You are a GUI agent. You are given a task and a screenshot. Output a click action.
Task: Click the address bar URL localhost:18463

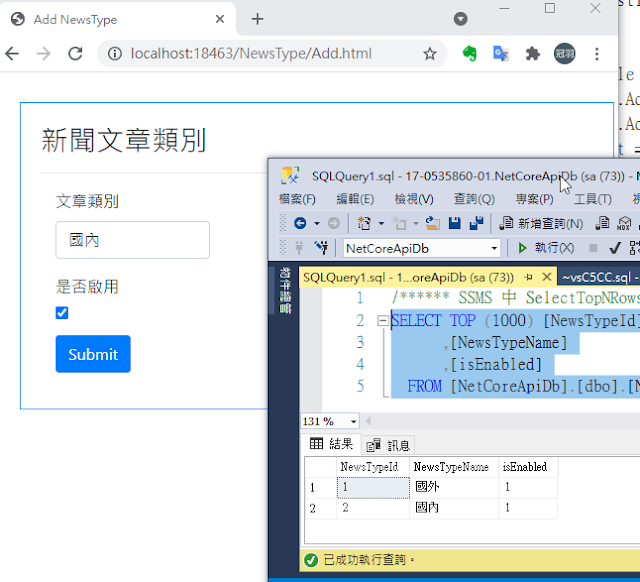click(251, 53)
